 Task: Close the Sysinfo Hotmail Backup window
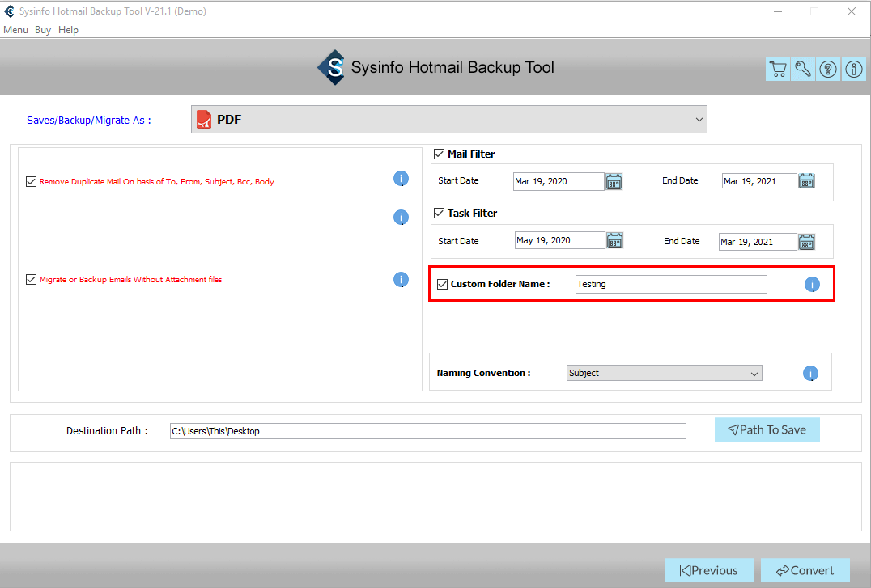click(x=852, y=11)
